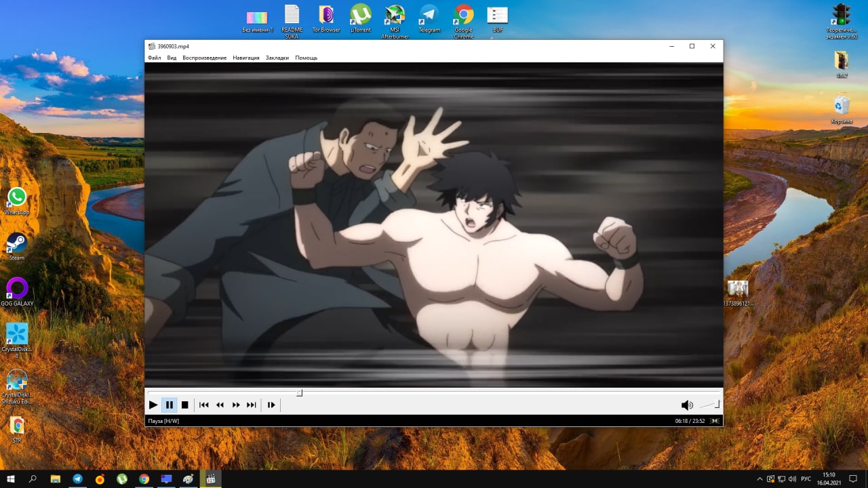Open µTorrent desktop shortcut
Image resolution: width=868 pixels, height=488 pixels.
361,19
